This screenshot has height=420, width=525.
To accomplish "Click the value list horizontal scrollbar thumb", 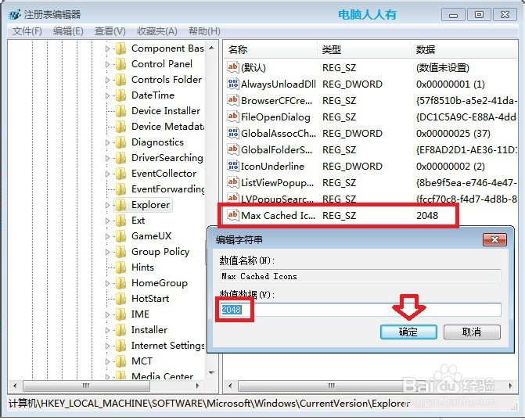I will click(332, 386).
